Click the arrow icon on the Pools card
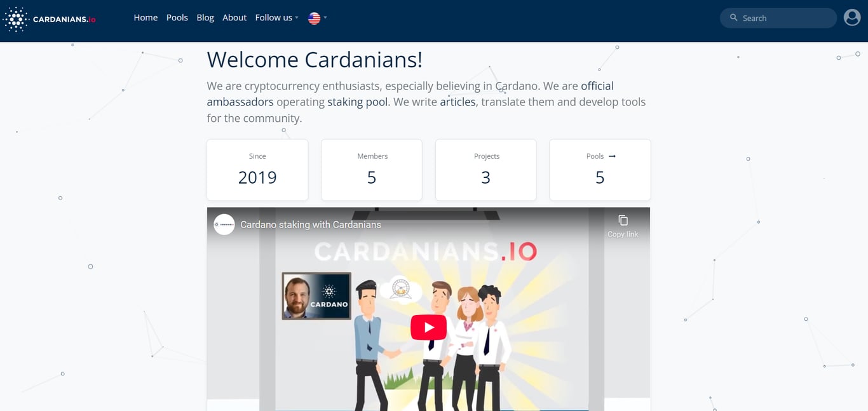This screenshot has width=868, height=411. click(x=611, y=156)
